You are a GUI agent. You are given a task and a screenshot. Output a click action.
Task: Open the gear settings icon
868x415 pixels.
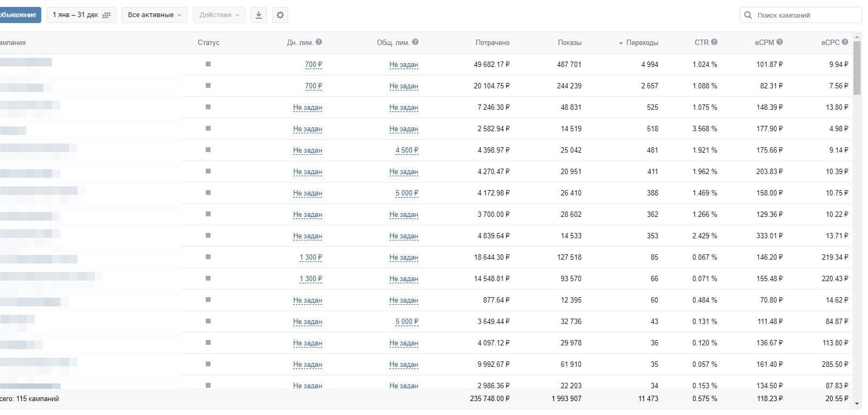click(x=280, y=15)
